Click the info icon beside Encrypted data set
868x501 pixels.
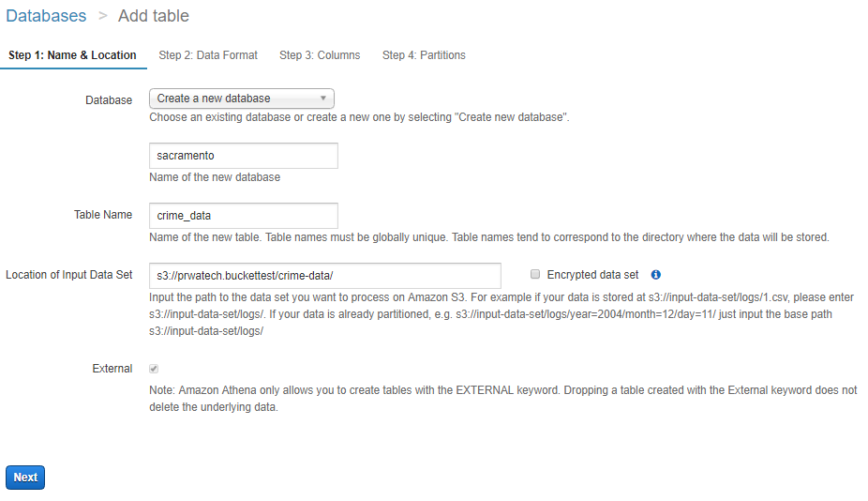655,275
